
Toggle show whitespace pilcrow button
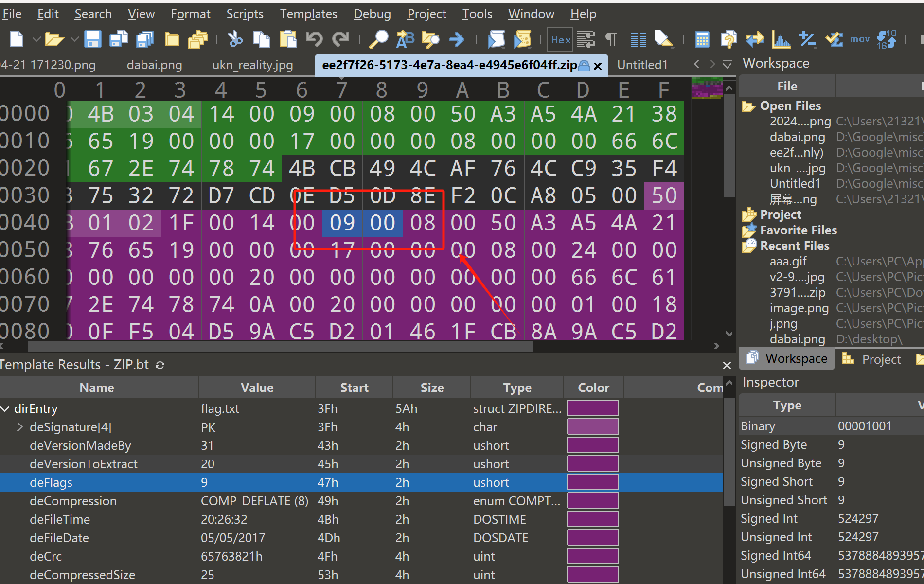coord(611,39)
